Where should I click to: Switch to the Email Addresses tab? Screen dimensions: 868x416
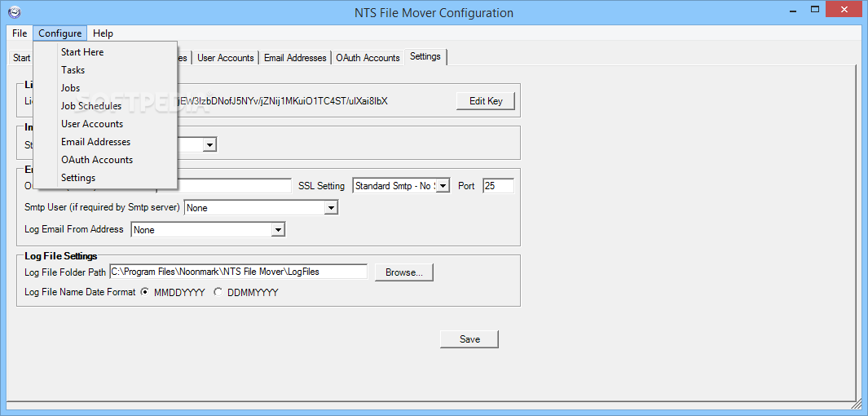coord(295,58)
